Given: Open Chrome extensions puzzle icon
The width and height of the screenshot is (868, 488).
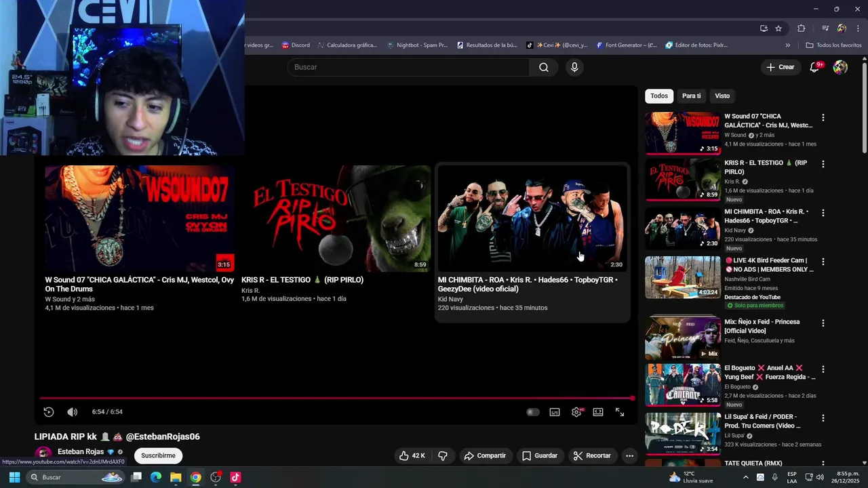Looking at the screenshot, I should click(802, 28).
